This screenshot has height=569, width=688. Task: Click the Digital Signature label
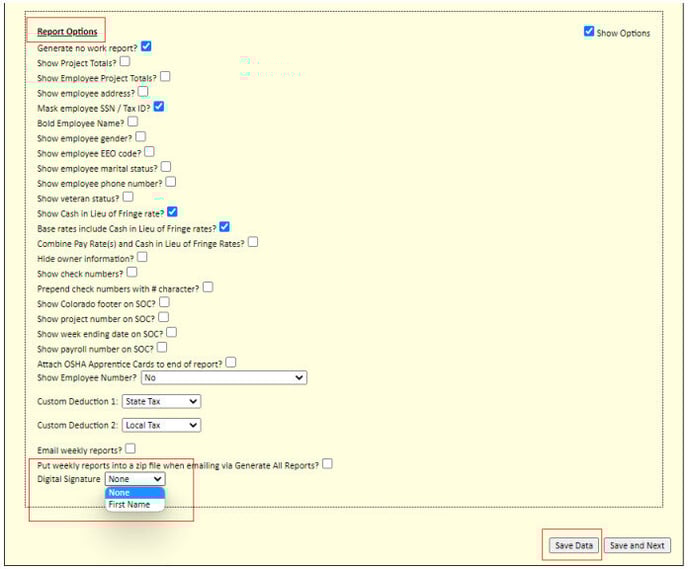(69, 479)
